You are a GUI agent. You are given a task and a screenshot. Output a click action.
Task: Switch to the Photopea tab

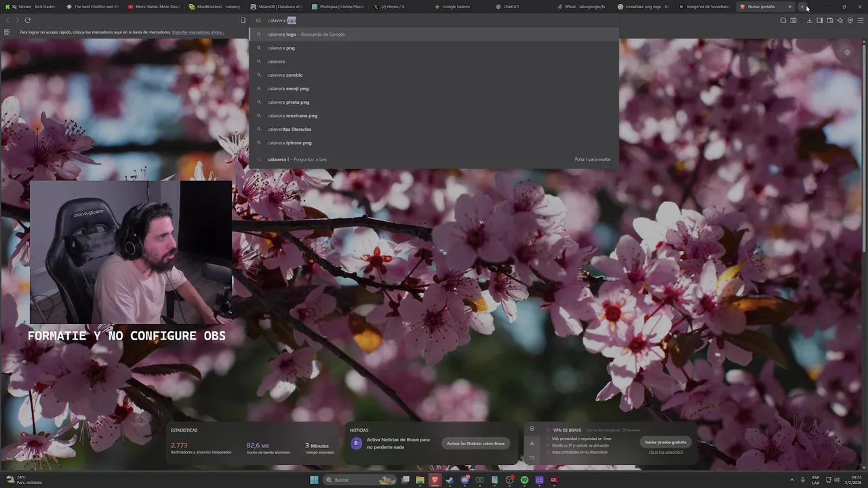click(x=342, y=7)
